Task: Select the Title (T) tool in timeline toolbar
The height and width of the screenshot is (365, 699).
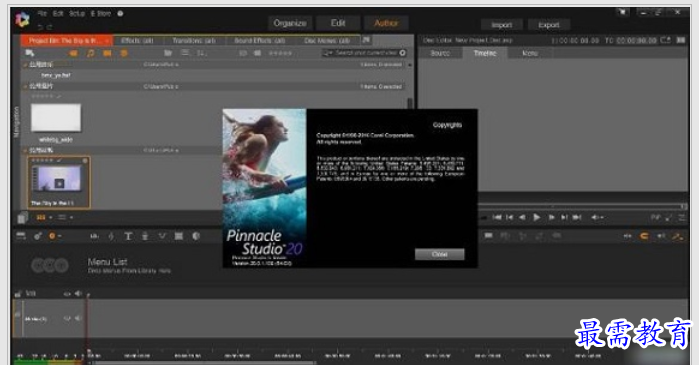Action: [x=128, y=236]
